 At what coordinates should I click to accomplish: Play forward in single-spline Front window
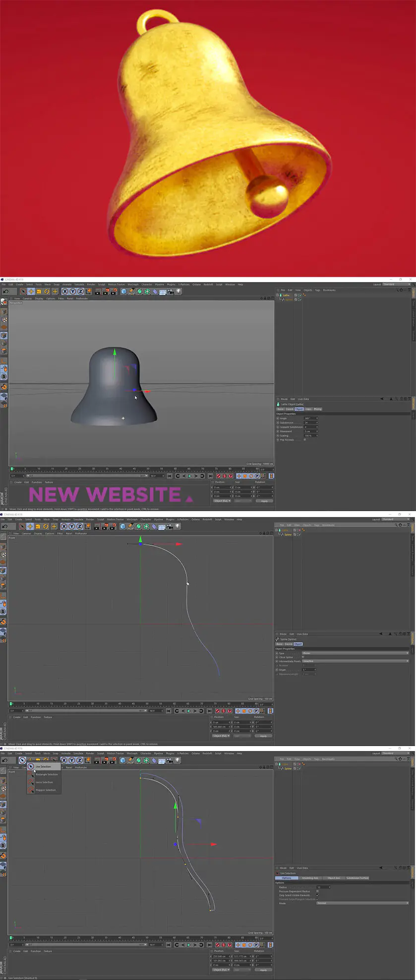pyautogui.click(x=188, y=711)
